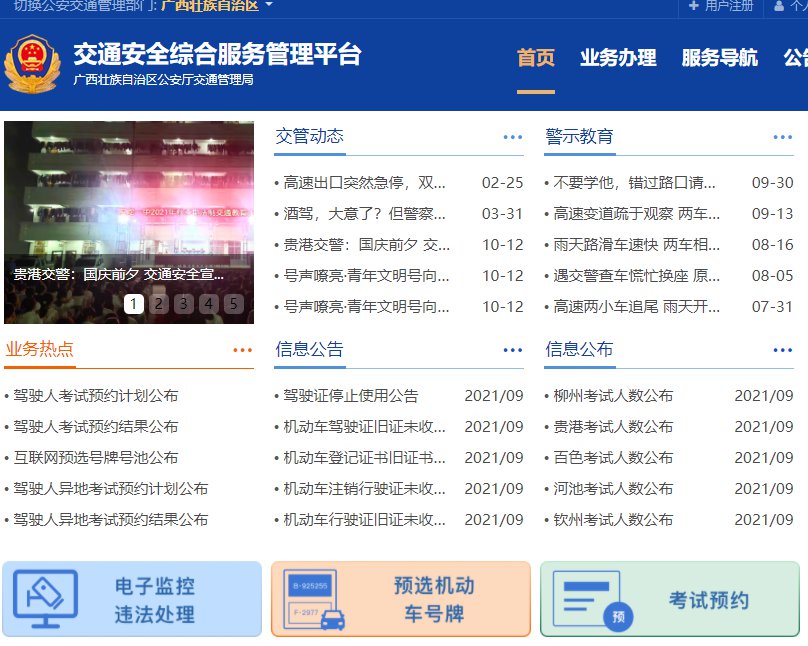808x646 pixels.
Task: Open 柳州考试人数公布
Action: (613, 396)
